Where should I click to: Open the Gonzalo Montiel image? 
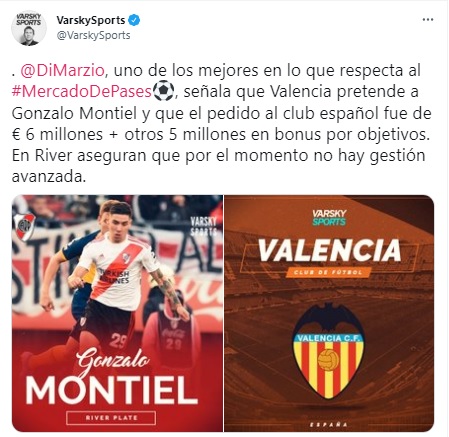pos(117,313)
